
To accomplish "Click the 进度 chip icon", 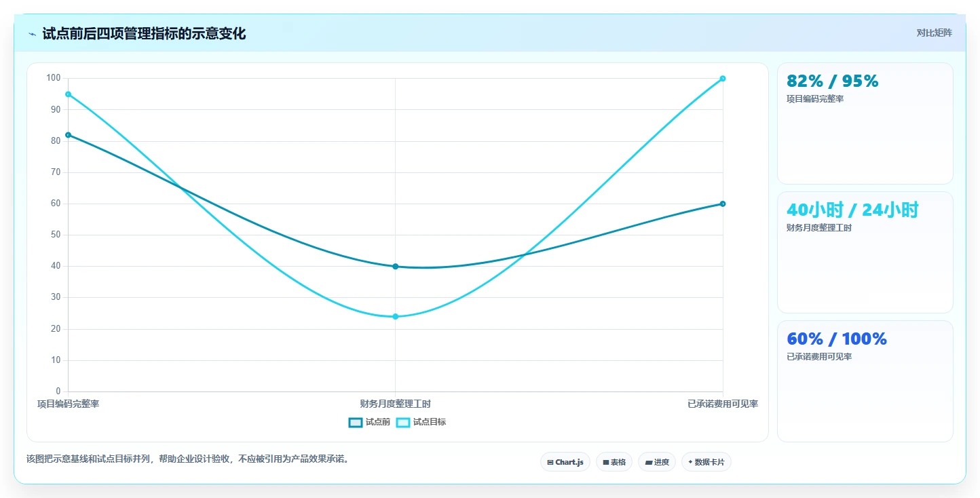I will pos(648,462).
